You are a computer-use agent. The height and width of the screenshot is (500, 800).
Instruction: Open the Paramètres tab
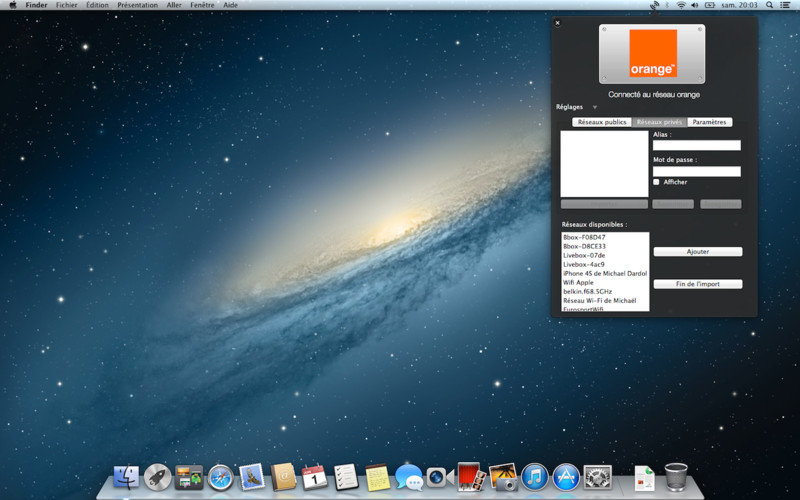[709, 122]
